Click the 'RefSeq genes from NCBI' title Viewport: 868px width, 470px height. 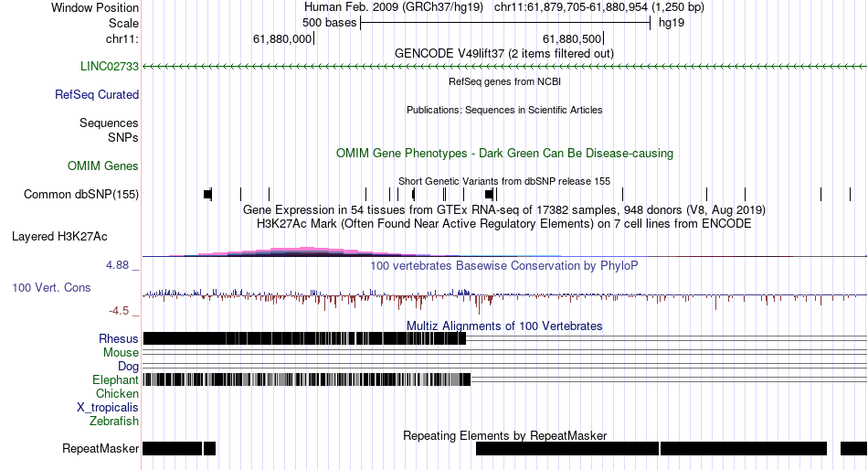point(504,81)
